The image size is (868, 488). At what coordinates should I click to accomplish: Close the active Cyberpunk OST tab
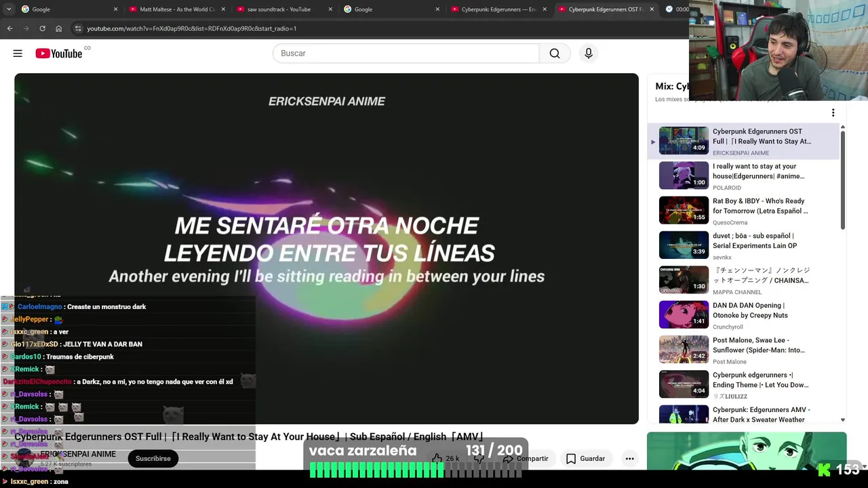(x=652, y=9)
